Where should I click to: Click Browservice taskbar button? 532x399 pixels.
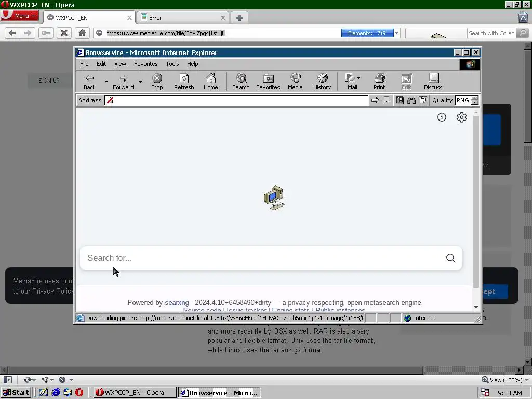(x=220, y=393)
